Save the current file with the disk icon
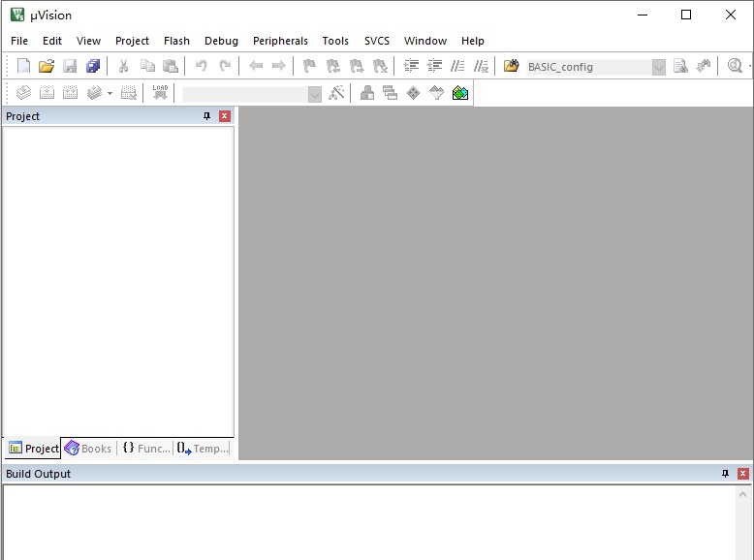Viewport: 754px width, 560px height. click(x=70, y=66)
